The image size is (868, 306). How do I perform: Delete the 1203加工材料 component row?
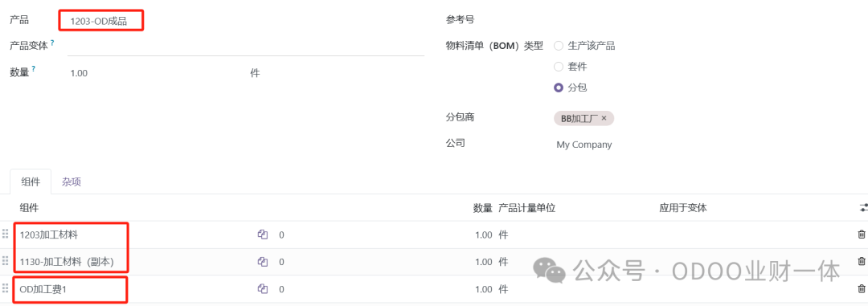pyautogui.click(x=862, y=235)
